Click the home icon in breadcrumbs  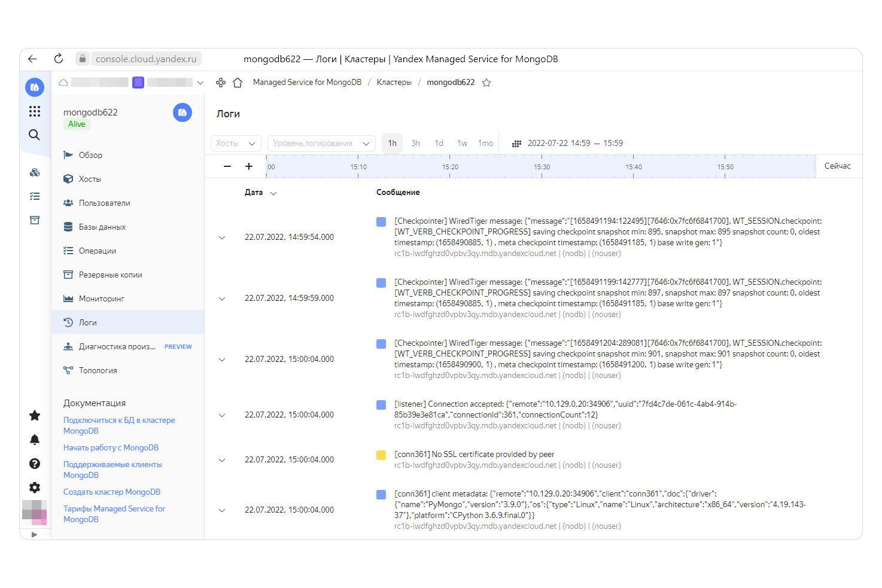(238, 83)
